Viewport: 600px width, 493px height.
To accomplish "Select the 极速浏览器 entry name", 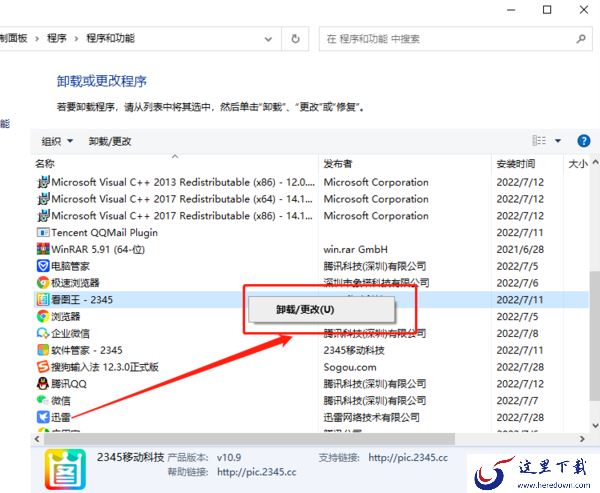I will tap(75, 283).
